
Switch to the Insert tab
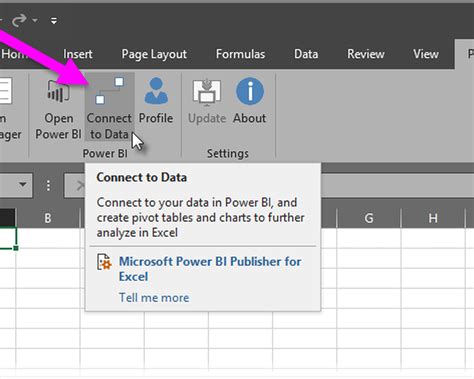pos(77,54)
